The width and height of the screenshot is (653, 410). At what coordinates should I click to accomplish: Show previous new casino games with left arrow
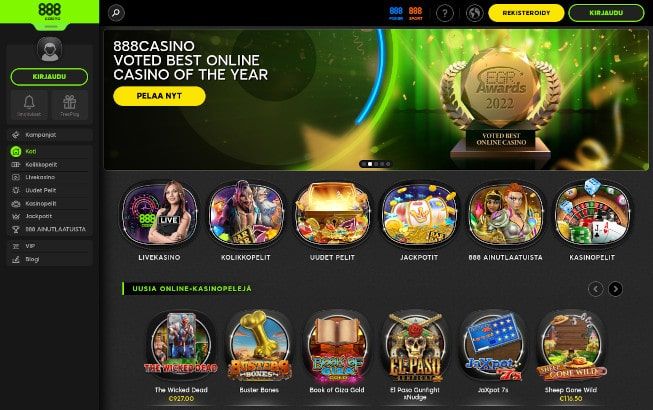click(x=596, y=288)
